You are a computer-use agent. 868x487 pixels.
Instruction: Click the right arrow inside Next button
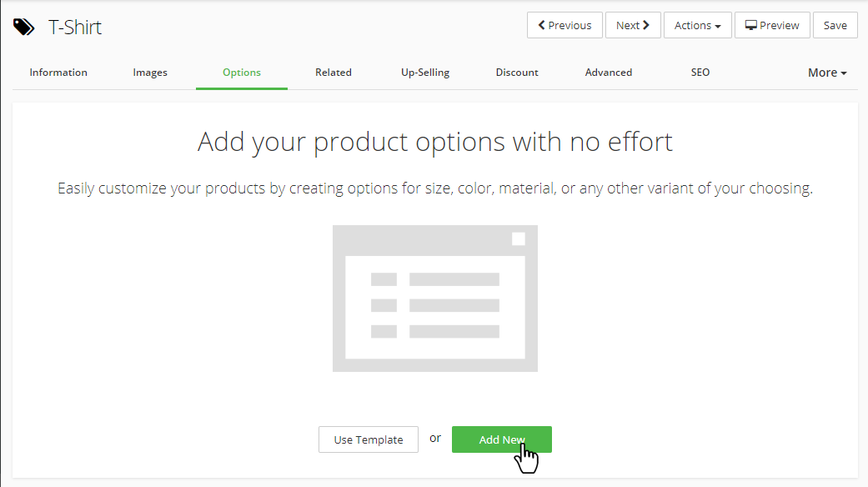[647, 24]
